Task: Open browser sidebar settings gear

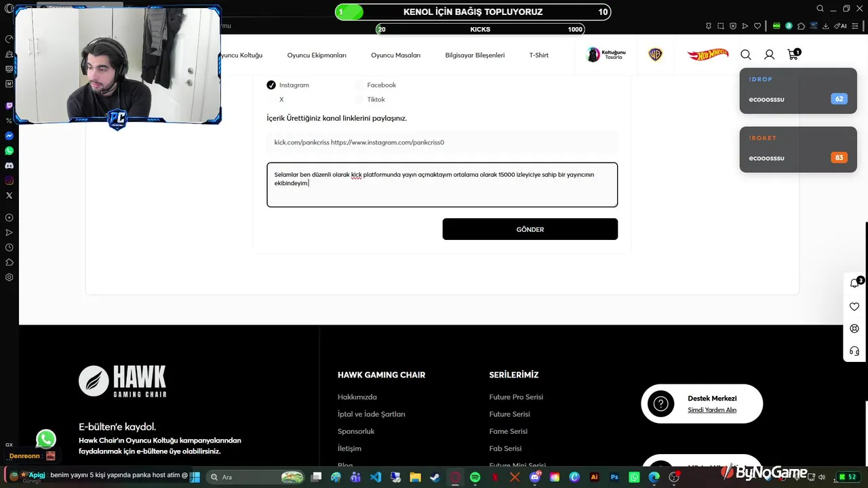Action: (9, 277)
